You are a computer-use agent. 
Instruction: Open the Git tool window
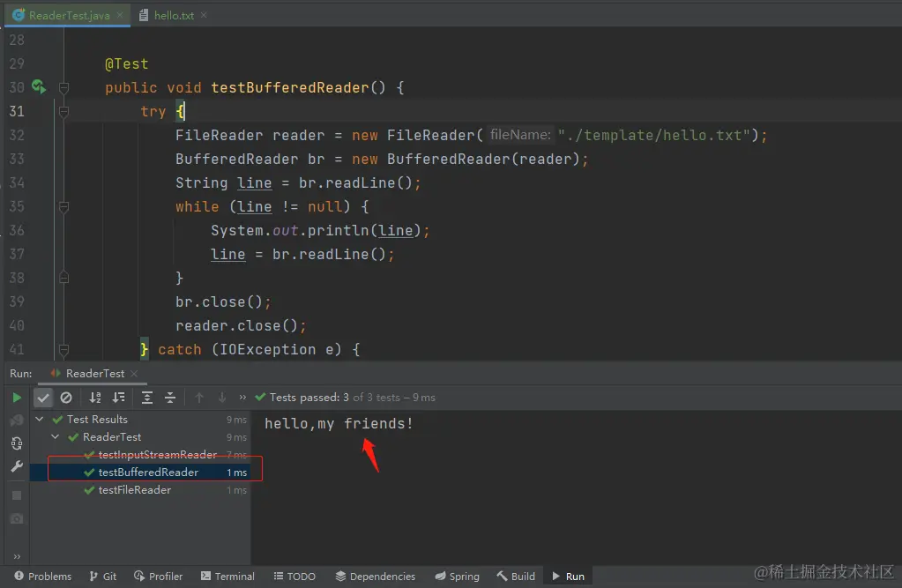(x=103, y=576)
